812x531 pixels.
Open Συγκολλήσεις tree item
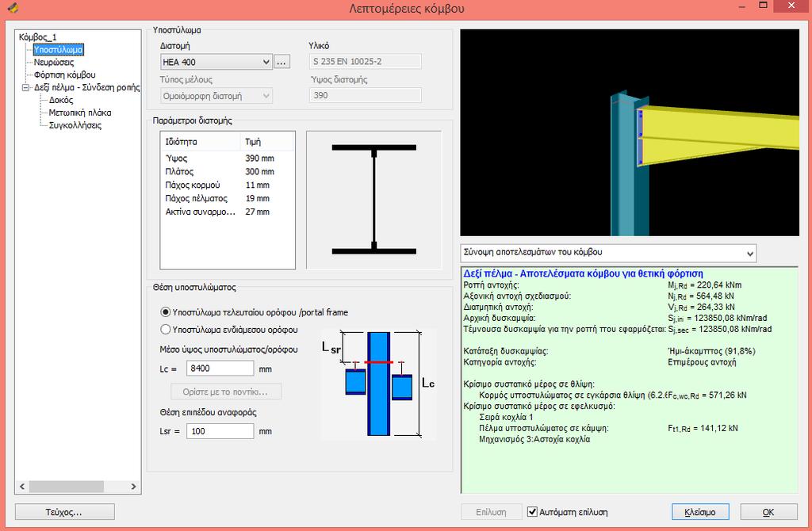point(75,125)
